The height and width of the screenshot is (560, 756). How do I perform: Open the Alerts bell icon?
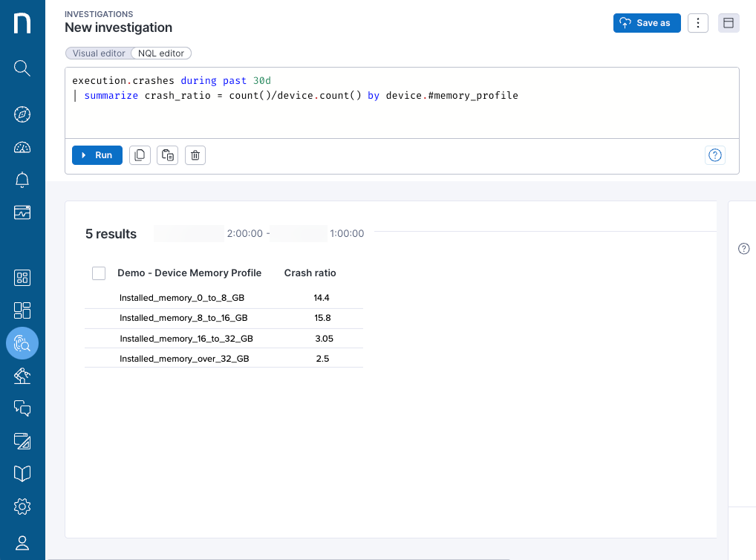click(22, 180)
